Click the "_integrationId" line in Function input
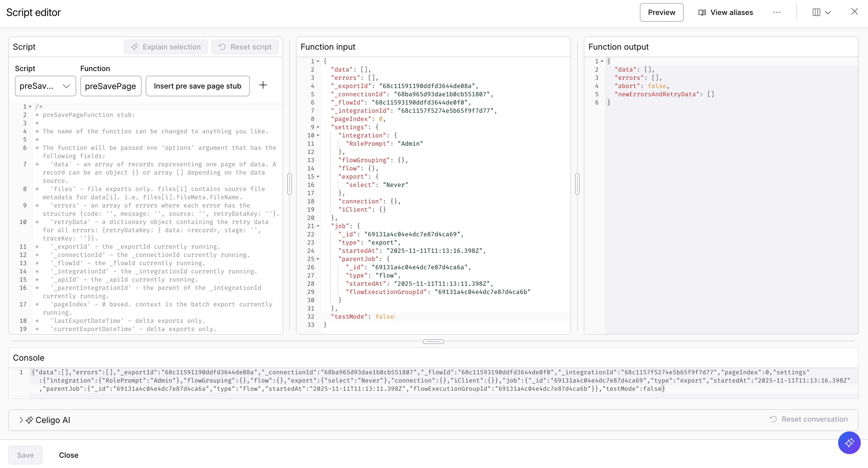868x468 pixels. pos(414,111)
